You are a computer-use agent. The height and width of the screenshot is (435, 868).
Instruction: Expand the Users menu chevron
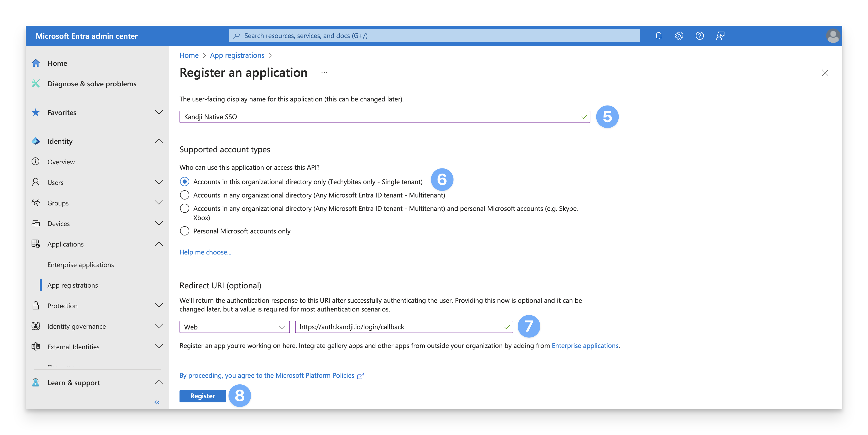[159, 182]
